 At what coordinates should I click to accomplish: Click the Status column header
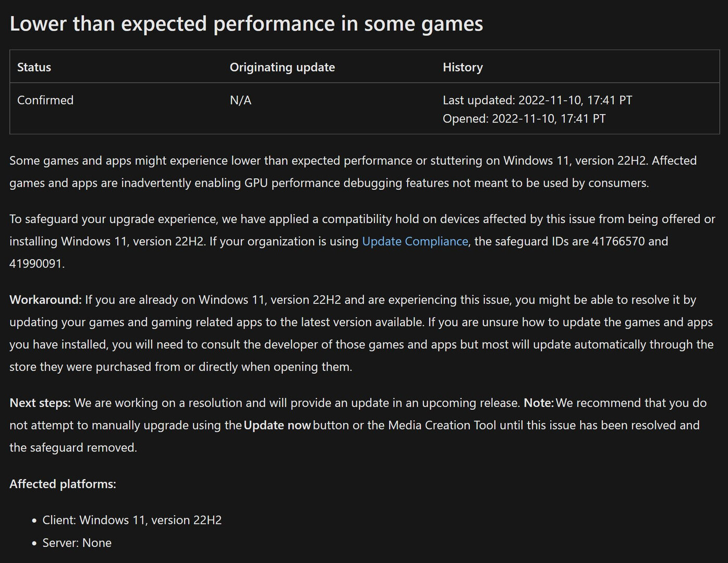[x=34, y=67]
